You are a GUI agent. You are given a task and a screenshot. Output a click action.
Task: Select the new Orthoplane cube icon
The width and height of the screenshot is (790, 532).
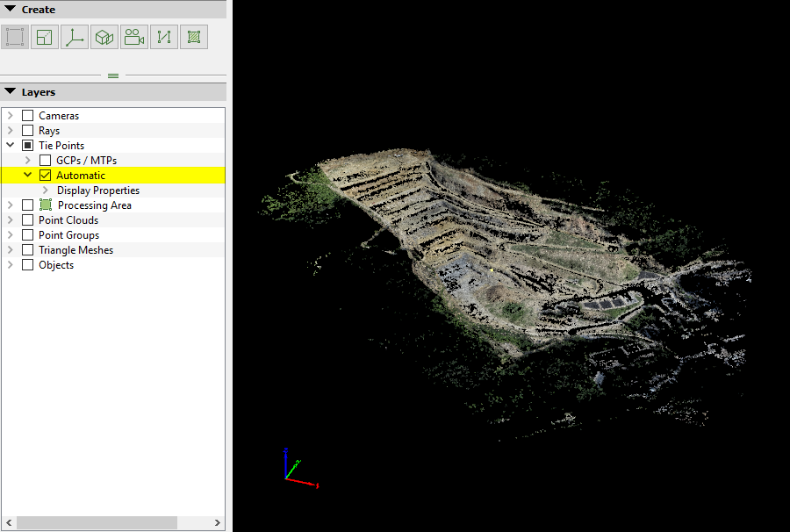tap(104, 37)
